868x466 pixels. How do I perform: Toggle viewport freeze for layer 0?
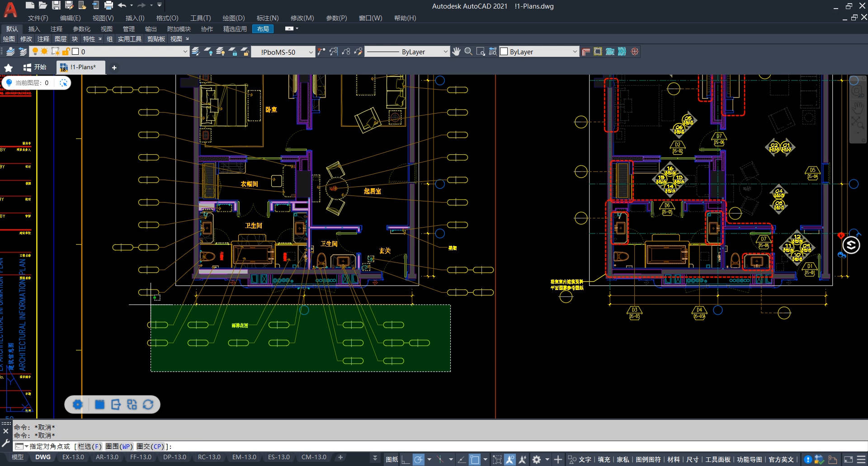point(55,52)
